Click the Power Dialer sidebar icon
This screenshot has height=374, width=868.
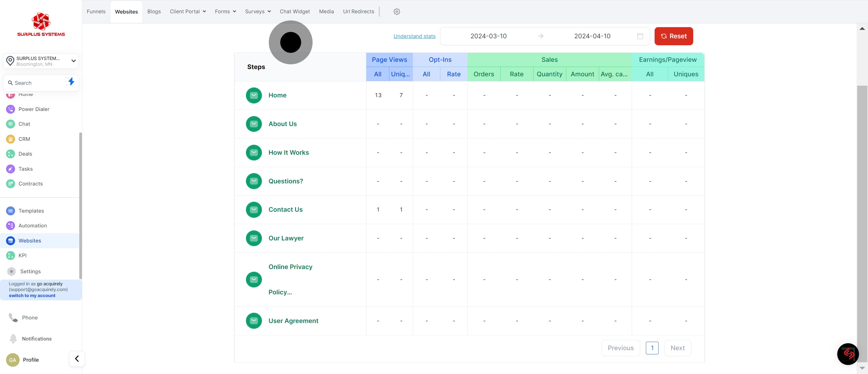tap(11, 109)
